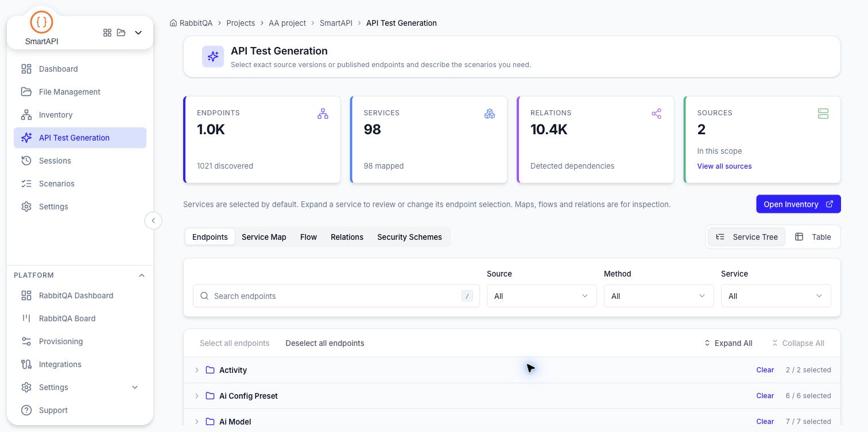
Task: Switch to the Service Map tab
Action: coord(264,237)
